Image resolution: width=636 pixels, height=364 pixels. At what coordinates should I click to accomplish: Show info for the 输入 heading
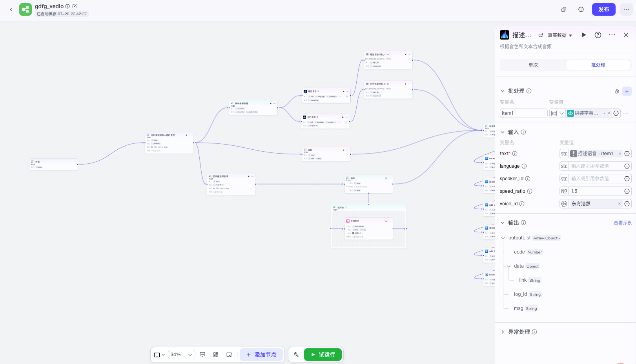click(523, 132)
